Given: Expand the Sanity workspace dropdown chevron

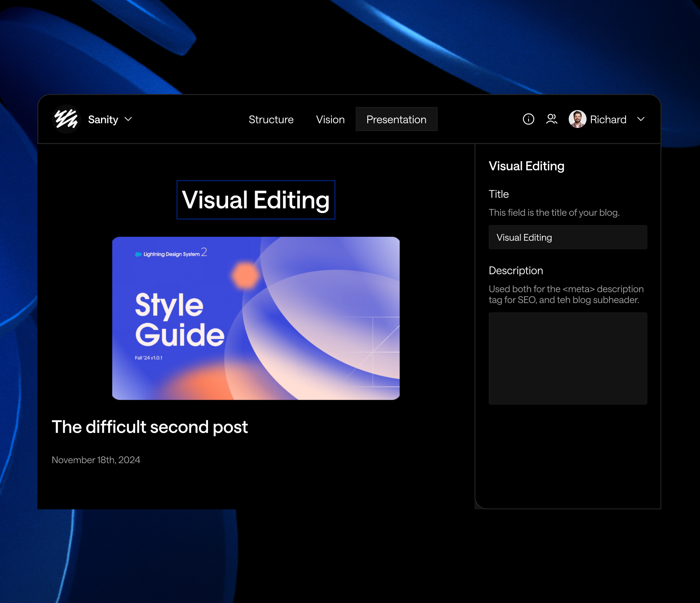Looking at the screenshot, I should tap(128, 119).
